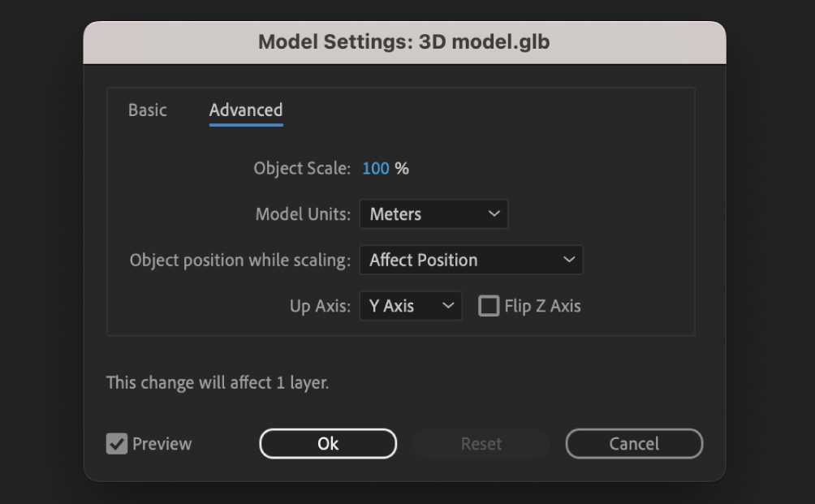Click the Ok button

click(x=327, y=443)
